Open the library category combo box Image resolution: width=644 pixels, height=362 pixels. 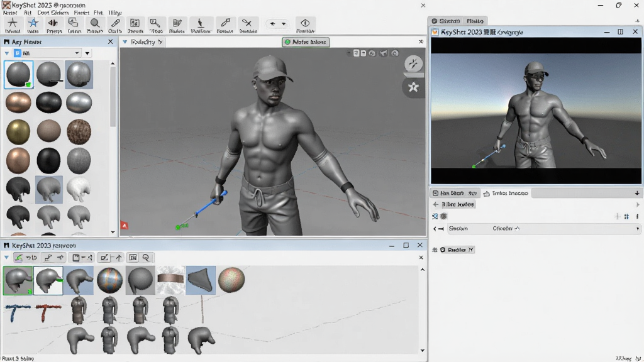(47, 53)
